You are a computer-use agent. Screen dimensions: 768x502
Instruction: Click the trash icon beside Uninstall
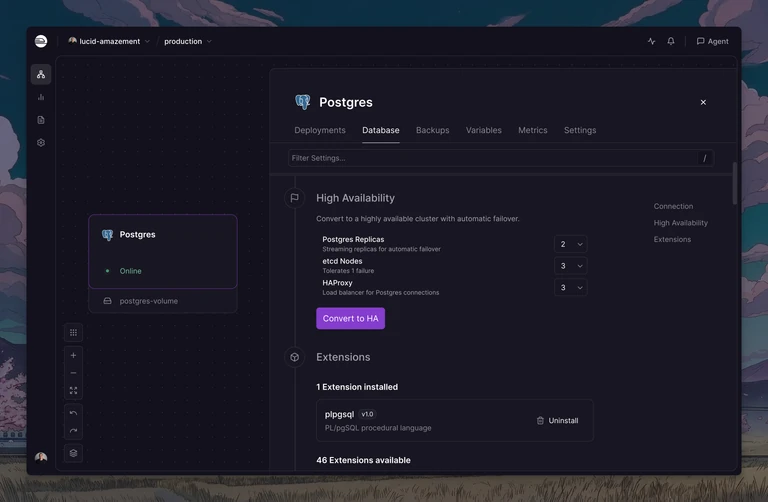pos(540,421)
